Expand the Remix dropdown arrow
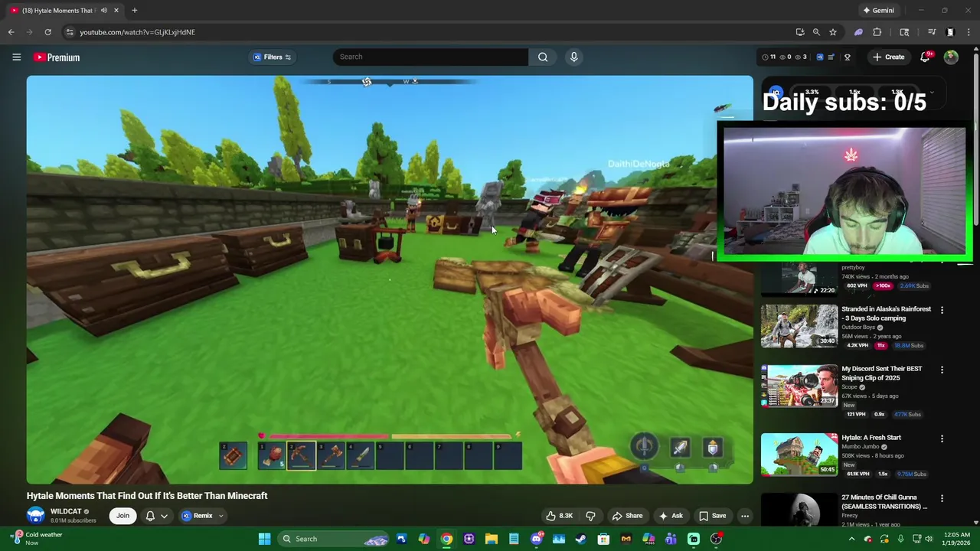The height and width of the screenshot is (551, 980). pos(220,516)
